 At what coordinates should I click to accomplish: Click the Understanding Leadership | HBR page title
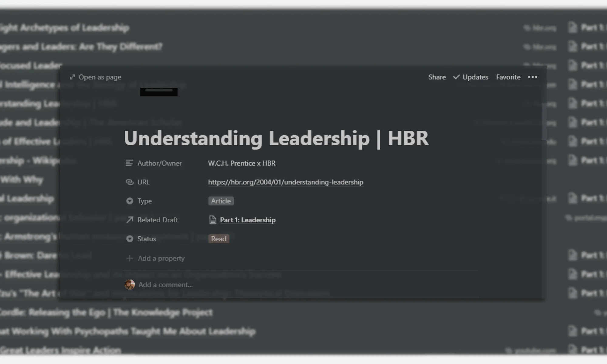click(x=276, y=138)
